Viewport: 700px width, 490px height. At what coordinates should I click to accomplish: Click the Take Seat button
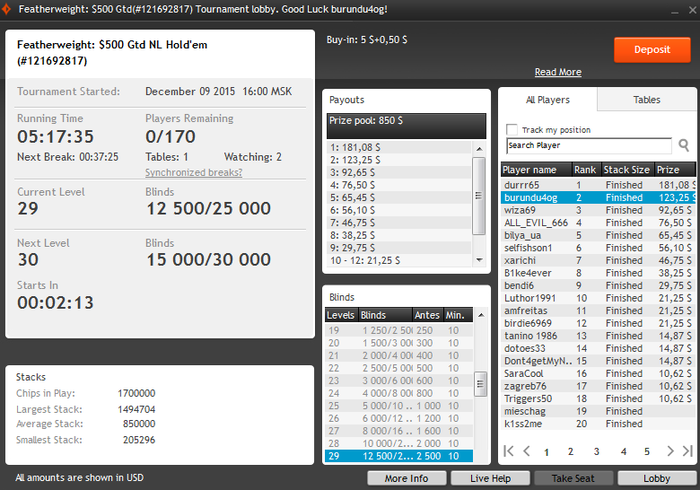(573, 478)
